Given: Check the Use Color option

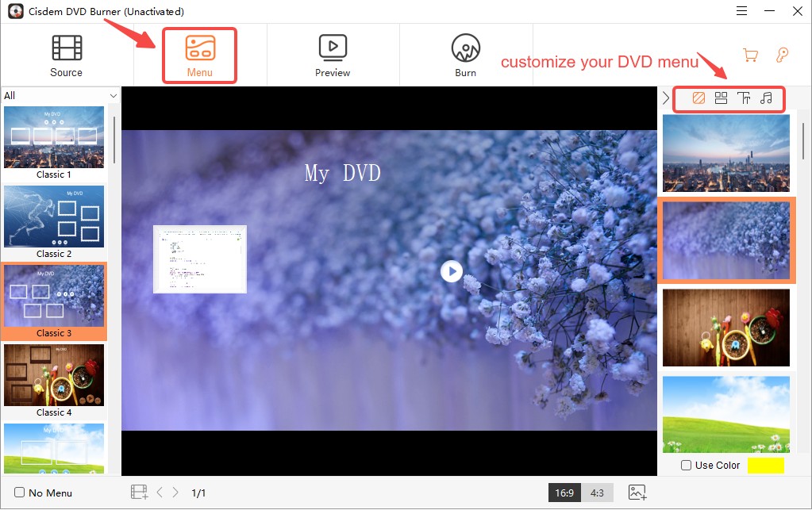Looking at the screenshot, I should click(x=686, y=466).
